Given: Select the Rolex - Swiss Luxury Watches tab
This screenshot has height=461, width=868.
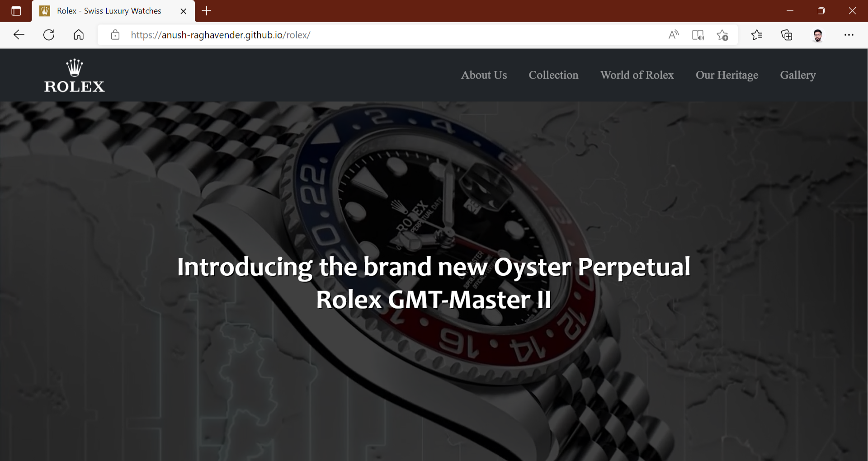Looking at the screenshot, I should coord(113,11).
